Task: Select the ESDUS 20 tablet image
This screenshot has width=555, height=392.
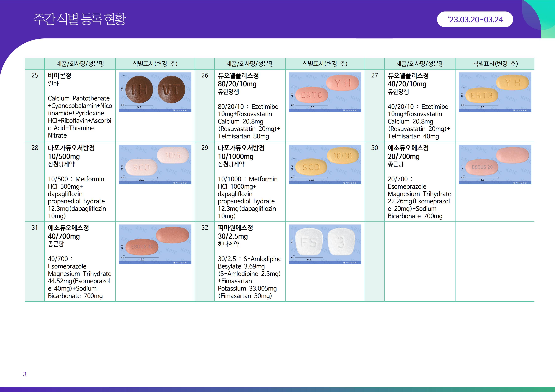Action: 482,167
